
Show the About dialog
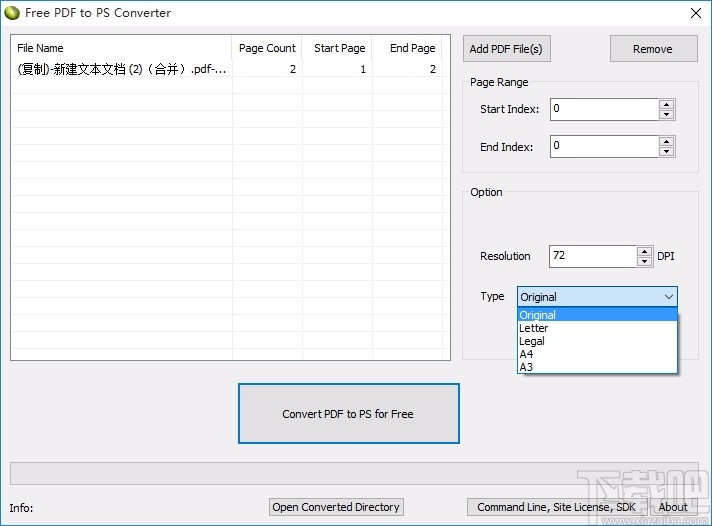pyautogui.click(x=673, y=507)
